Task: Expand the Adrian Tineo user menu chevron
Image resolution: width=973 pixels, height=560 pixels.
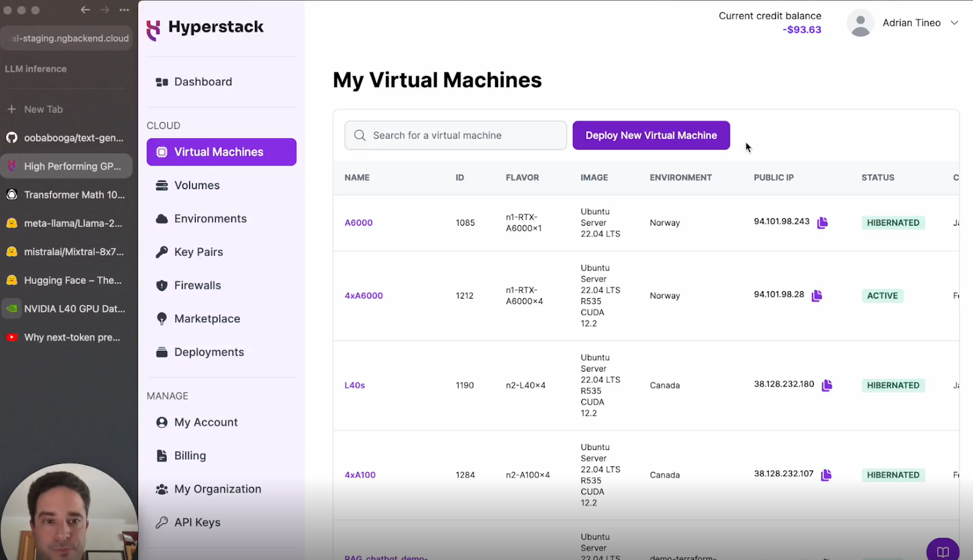Action: (954, 23)
